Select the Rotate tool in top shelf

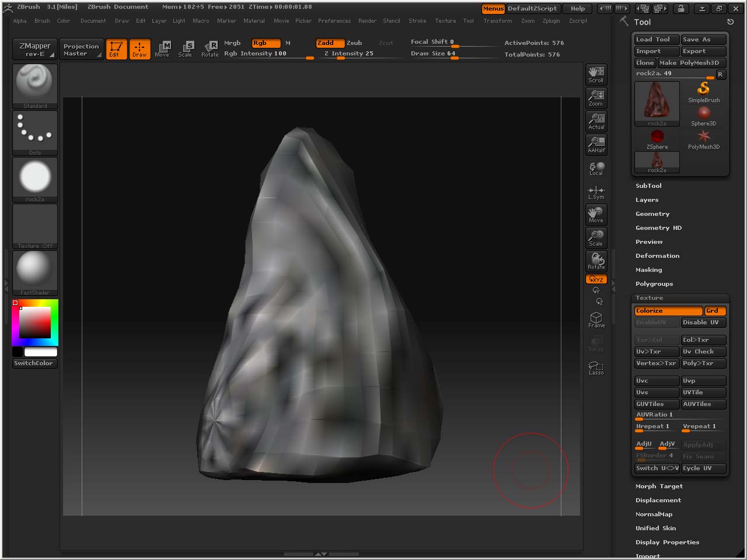tap(210, 49)
